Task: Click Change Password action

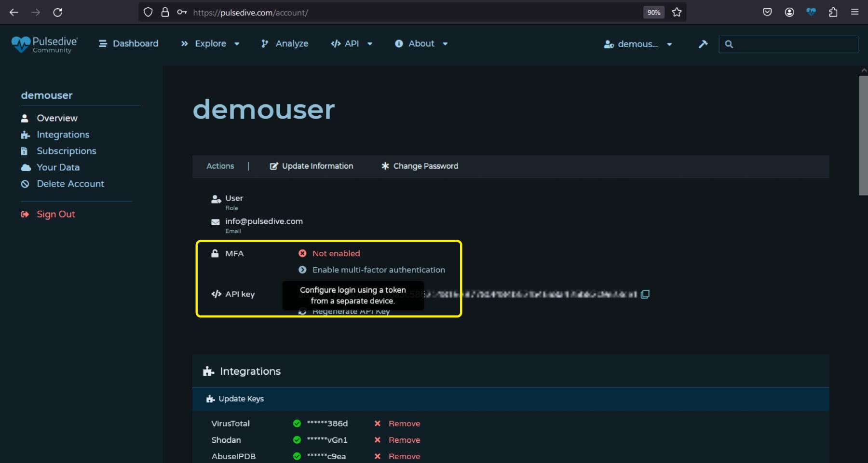Action: tap(420, 166)
